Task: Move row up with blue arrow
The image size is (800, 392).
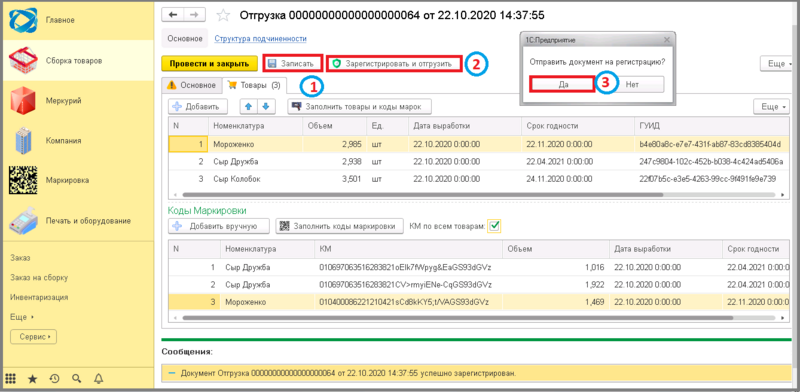Action: pyautogui.click(x=248, y=107)
